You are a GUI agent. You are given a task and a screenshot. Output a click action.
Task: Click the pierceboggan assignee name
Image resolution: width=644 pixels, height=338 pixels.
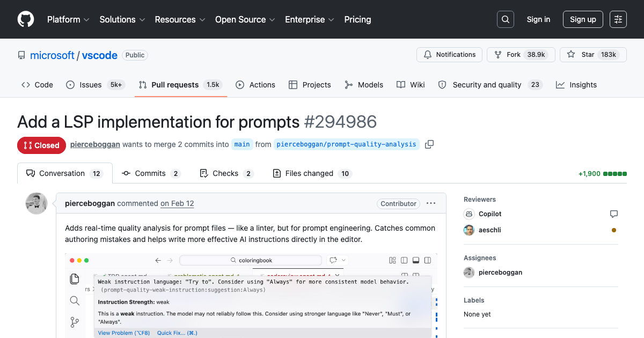click(x=500, y=273)
